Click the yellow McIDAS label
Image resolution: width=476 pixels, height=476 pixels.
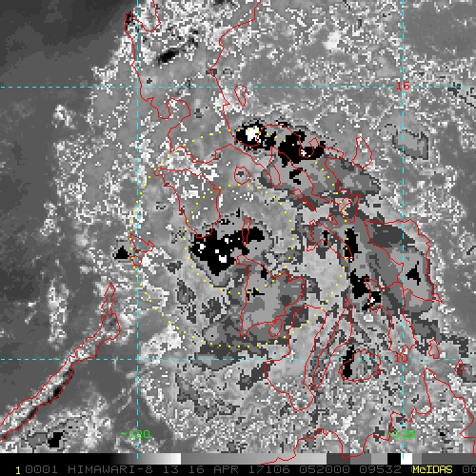[432, 469]
